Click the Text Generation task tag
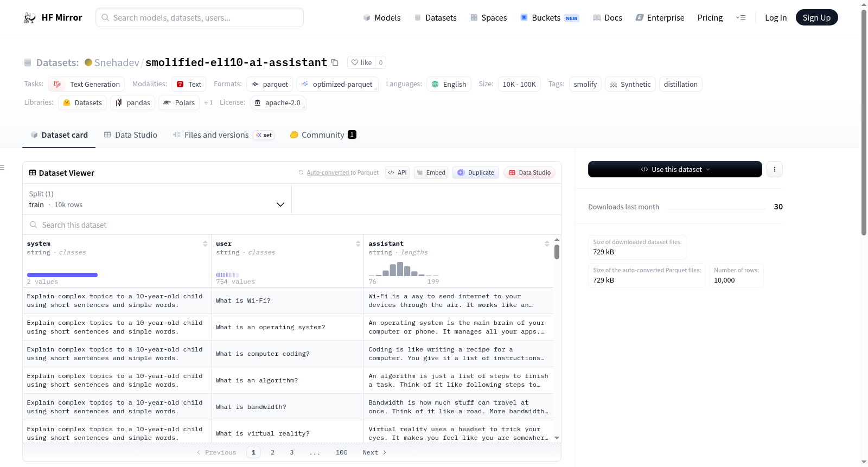The height and width of the screenshot is (467, 868). 86,84
